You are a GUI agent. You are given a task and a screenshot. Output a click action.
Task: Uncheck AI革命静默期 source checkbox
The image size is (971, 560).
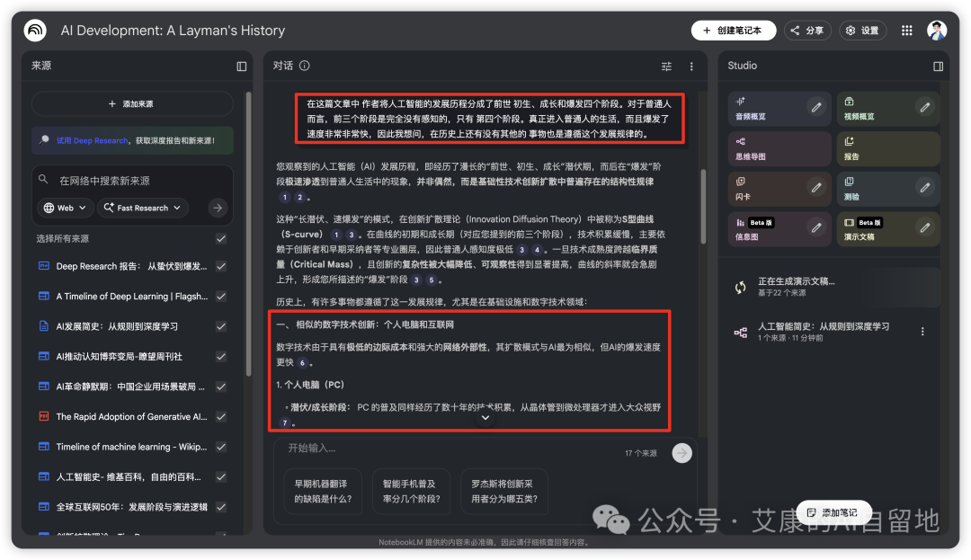pos(221,387)
